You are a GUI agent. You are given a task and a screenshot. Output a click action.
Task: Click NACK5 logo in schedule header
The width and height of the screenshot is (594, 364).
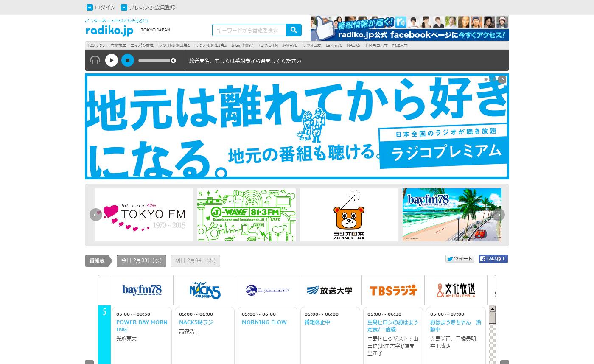pyautogui.click(x=205, y=290)
